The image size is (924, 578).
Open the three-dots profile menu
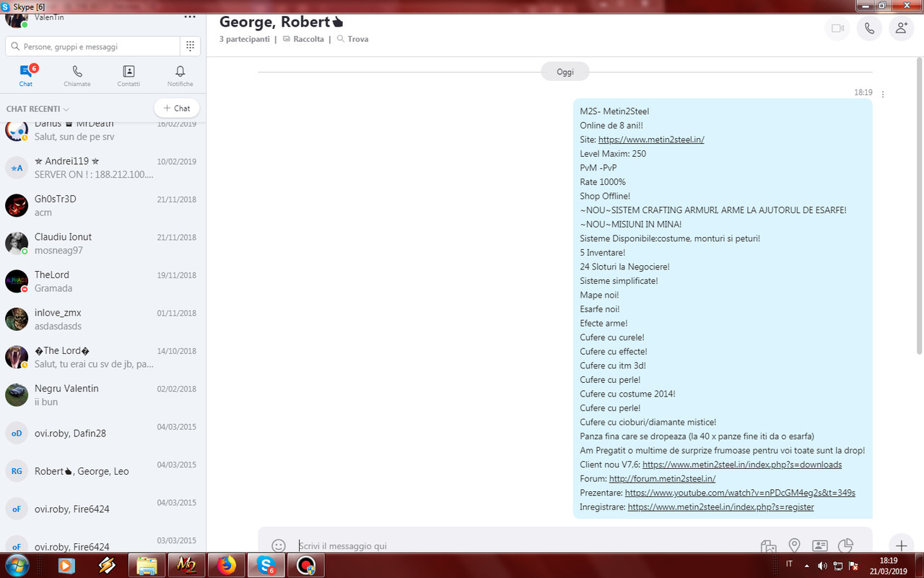pos(190,17)
